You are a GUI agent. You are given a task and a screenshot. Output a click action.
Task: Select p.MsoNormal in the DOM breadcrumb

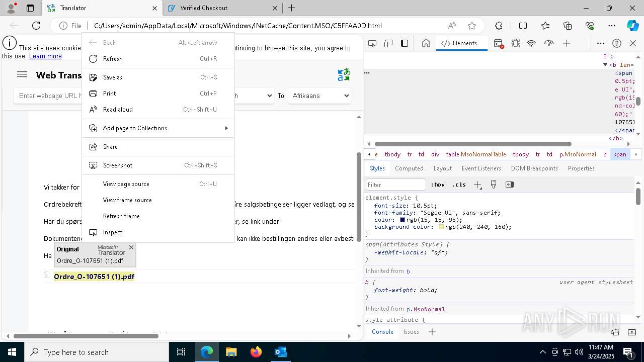[x=578, y=154]
